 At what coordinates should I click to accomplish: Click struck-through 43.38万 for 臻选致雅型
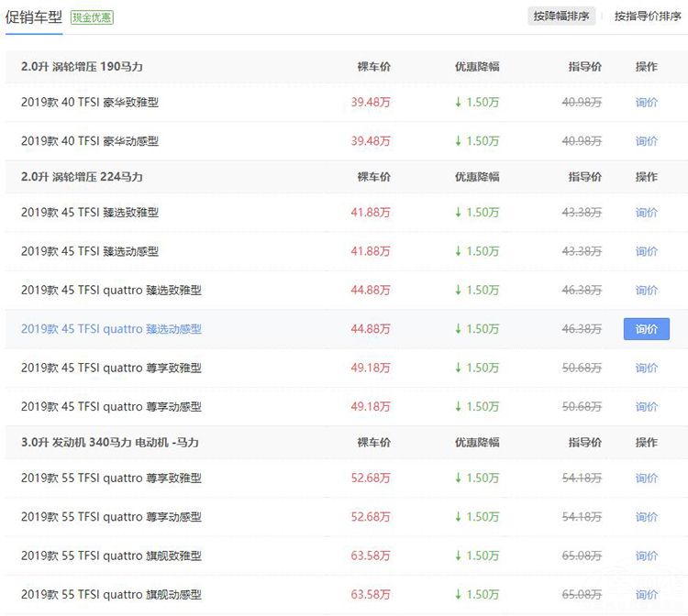point(582,212)
